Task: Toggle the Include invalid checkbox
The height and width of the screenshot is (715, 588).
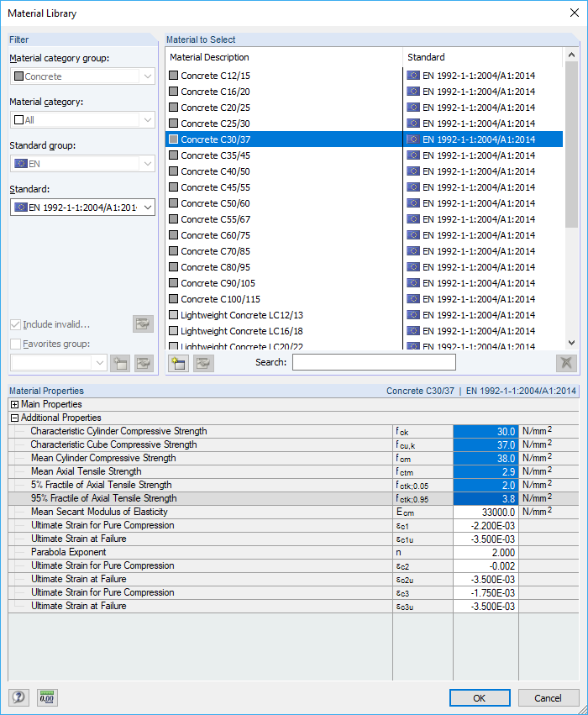Action: [15, 324]
